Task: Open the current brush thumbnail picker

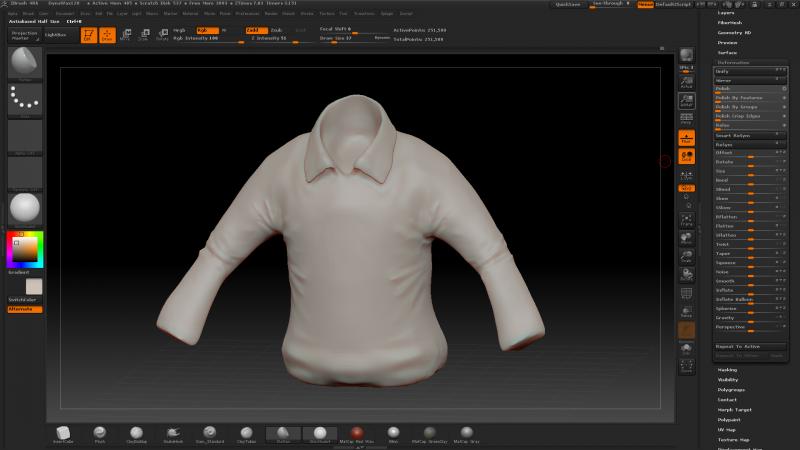Action: click(x=24, y=62)
